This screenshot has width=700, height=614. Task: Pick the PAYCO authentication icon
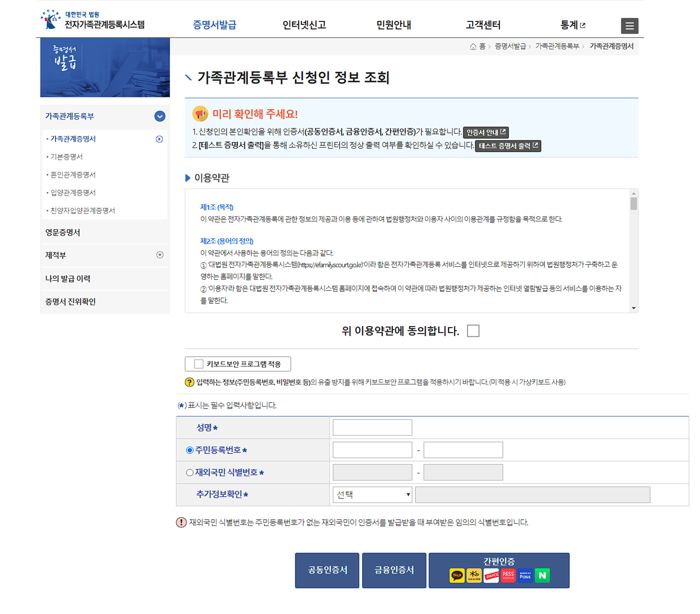491,576
